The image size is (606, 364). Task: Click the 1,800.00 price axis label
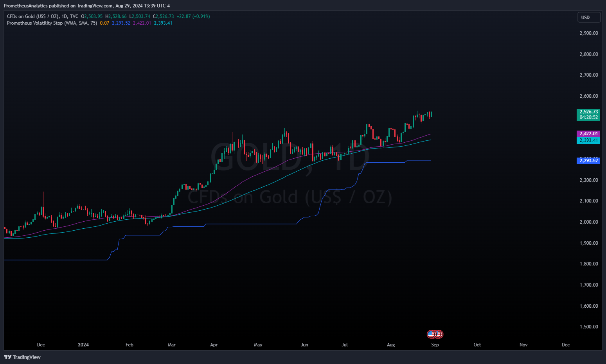589,264
